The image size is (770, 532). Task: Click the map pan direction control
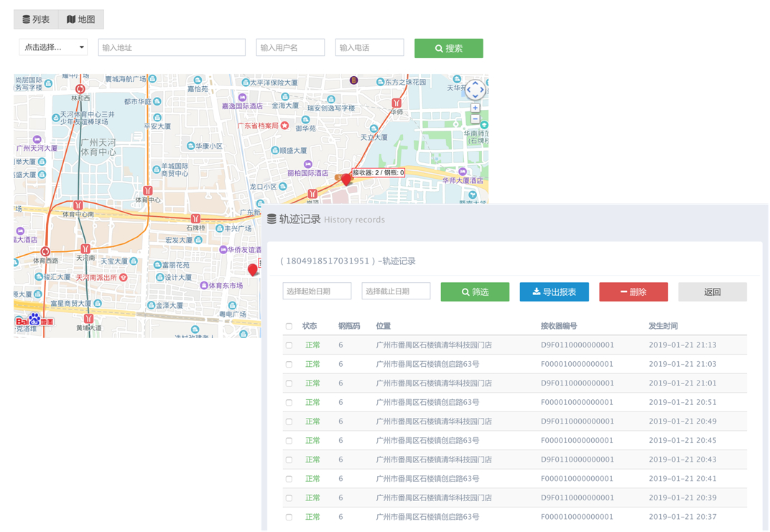point(475,90)
